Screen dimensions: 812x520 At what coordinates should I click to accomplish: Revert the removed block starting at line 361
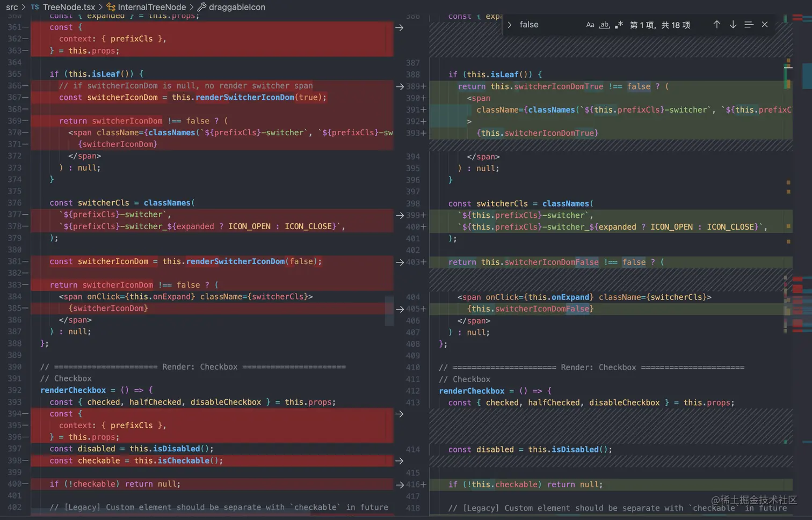[400, 27]
